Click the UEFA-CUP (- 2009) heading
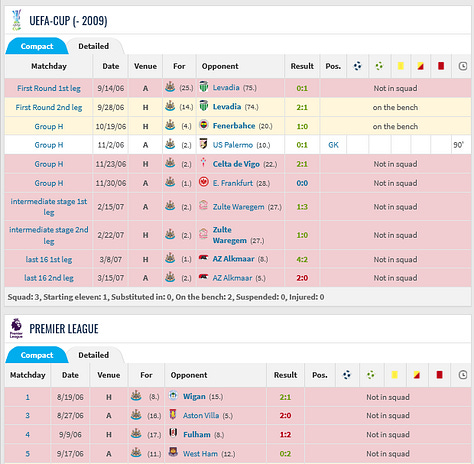The width and height of the screenshot is (474, 464). tap(68, 21)
